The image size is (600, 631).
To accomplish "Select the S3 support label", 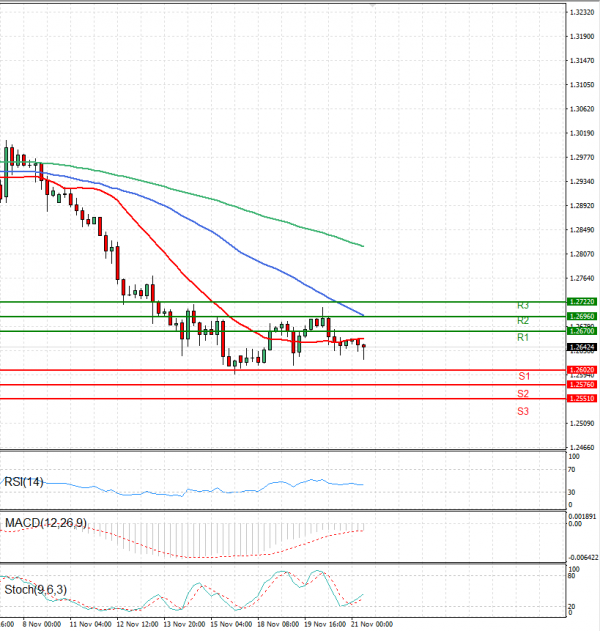I will (523, 411).
